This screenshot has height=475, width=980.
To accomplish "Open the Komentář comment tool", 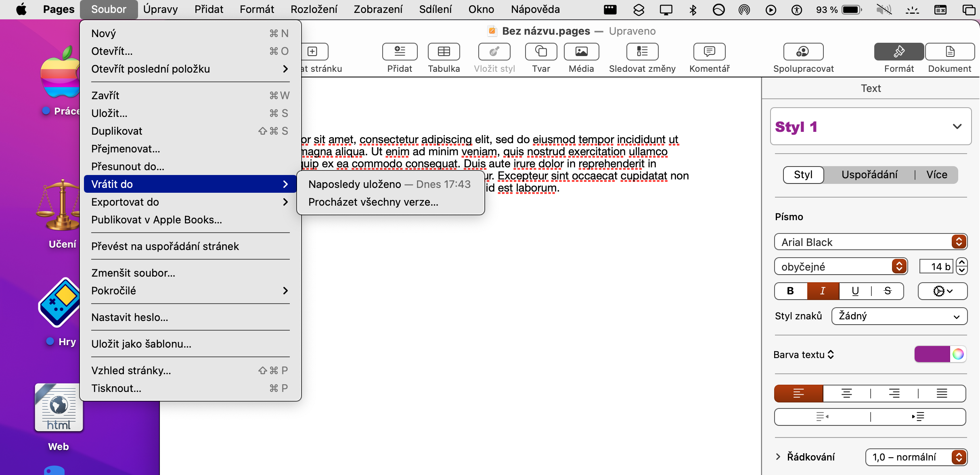I will tap(709, 52).
